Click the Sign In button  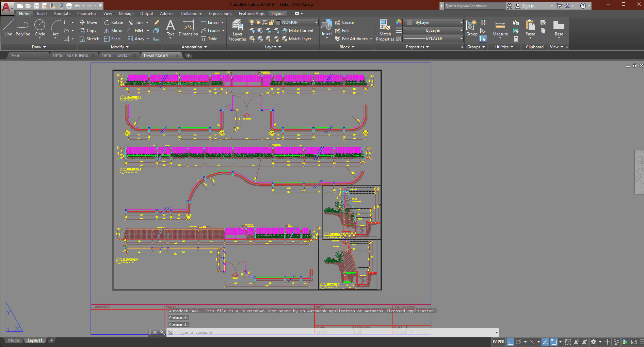coord(528,6)
